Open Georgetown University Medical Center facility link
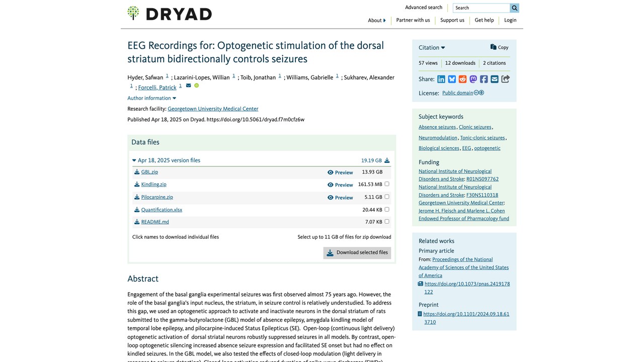The height and width of the screenshot is (362, 644). (x=213, y=109)
